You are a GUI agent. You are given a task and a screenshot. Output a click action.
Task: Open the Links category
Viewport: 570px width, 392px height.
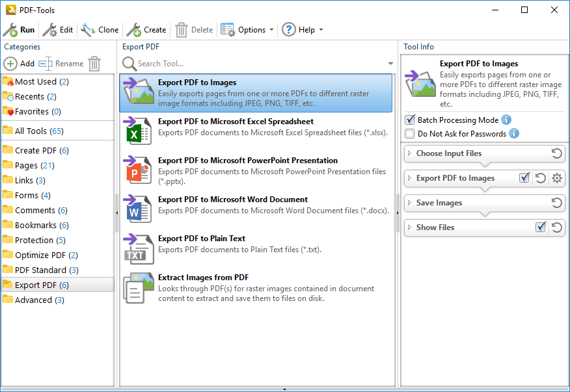pyautogui.click(x=57, y=180)
